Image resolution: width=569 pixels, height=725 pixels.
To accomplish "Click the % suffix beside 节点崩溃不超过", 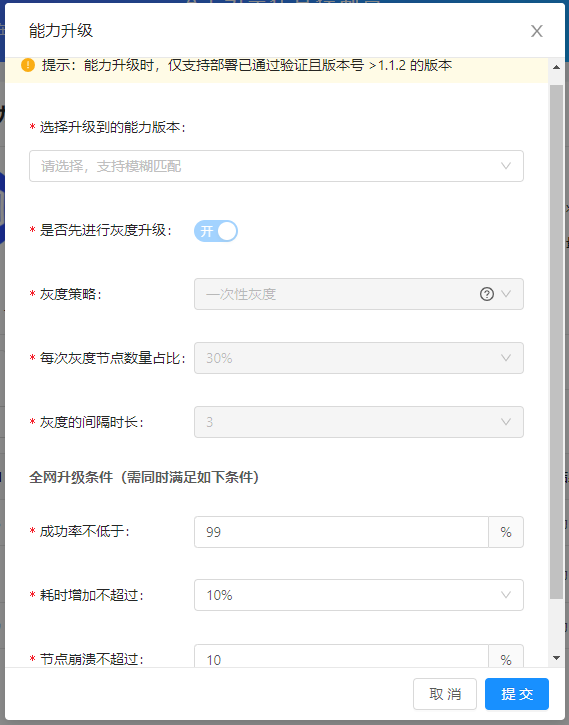I will 506,656.
